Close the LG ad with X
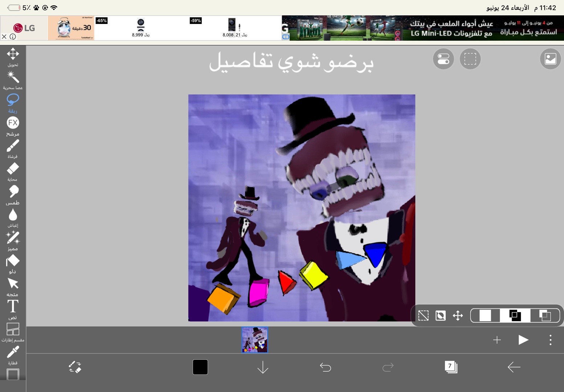 pyautogui.click(x=4, y=36)
